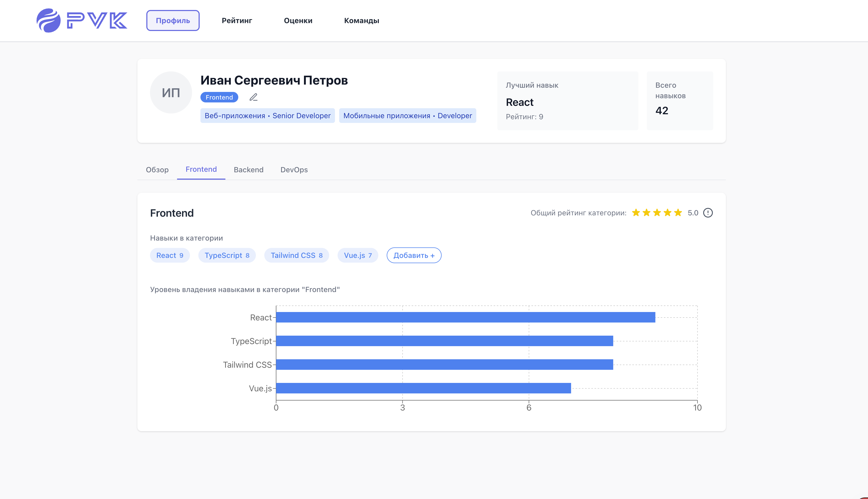Navigate to Команды section
Image resolution: width=868 pixels, height=499 pixels.
point(361,20)
